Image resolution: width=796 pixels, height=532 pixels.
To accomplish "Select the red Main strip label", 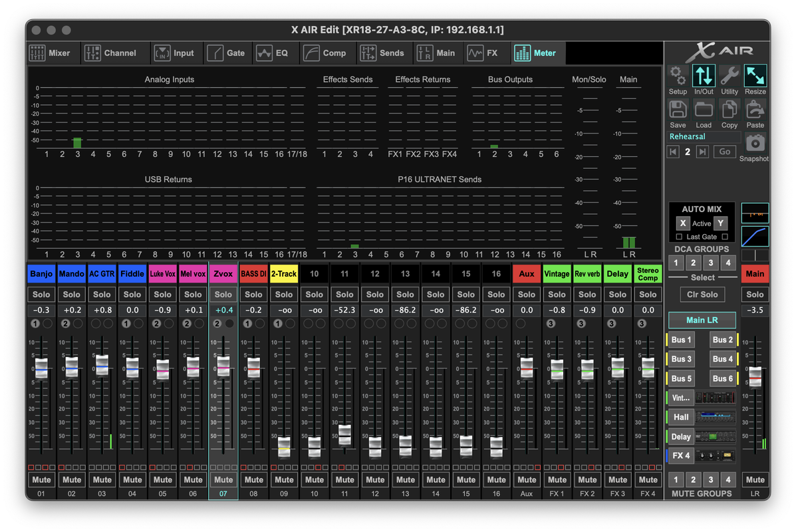I will (x=755, y=273).
